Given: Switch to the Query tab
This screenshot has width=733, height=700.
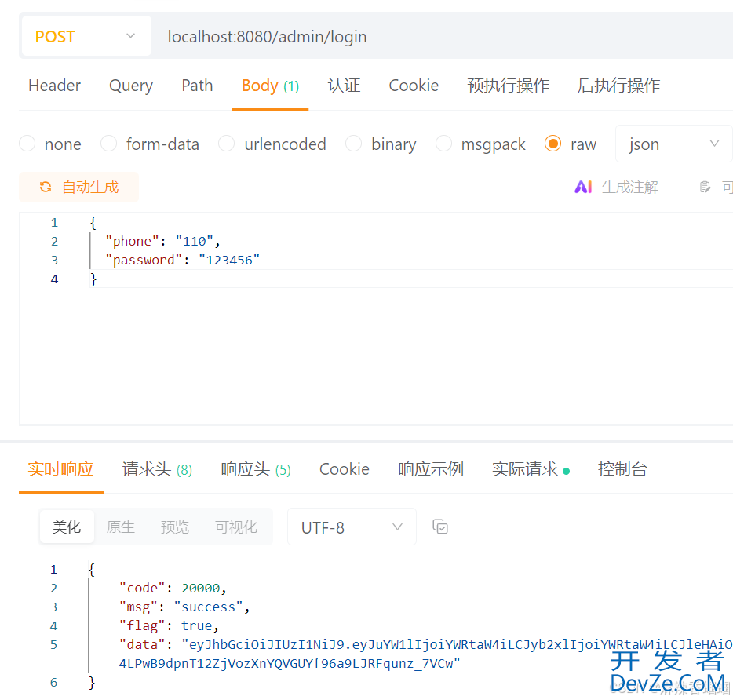Looking at the screenshot, I should [131, 86].
